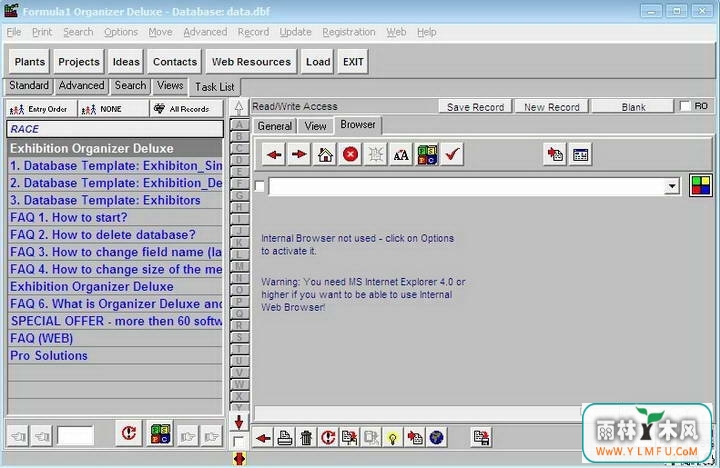Click the browser forward arrow icon
Image resolution: width=720 pixels, height=468 pixels.
(x=299, y=155)
